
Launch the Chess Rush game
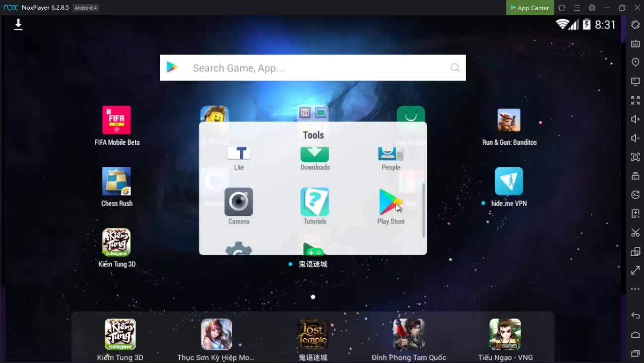[116, 181]
